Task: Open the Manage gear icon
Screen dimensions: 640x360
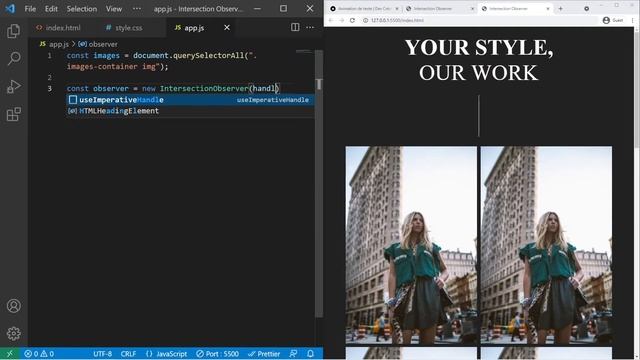Action: (13, 333)
